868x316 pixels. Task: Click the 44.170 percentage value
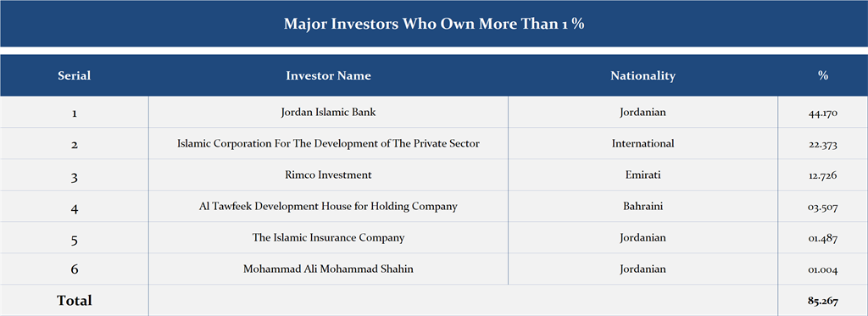click(x=822, y=114)
